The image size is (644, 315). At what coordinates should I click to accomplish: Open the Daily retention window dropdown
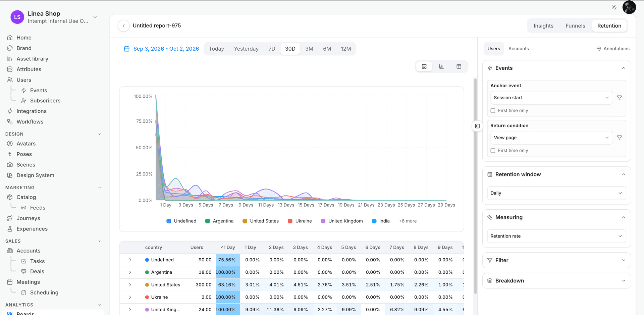[x=556, y=193]
